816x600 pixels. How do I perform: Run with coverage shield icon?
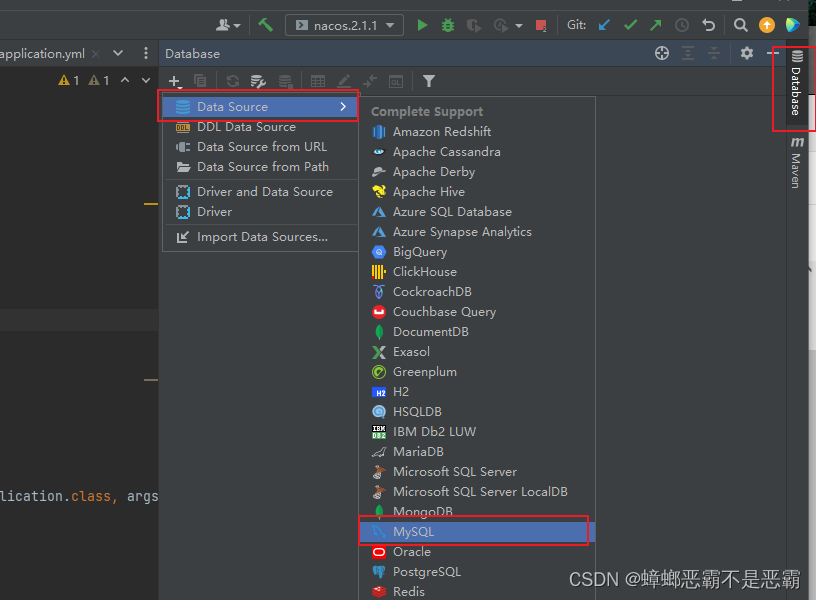(474, 25)
